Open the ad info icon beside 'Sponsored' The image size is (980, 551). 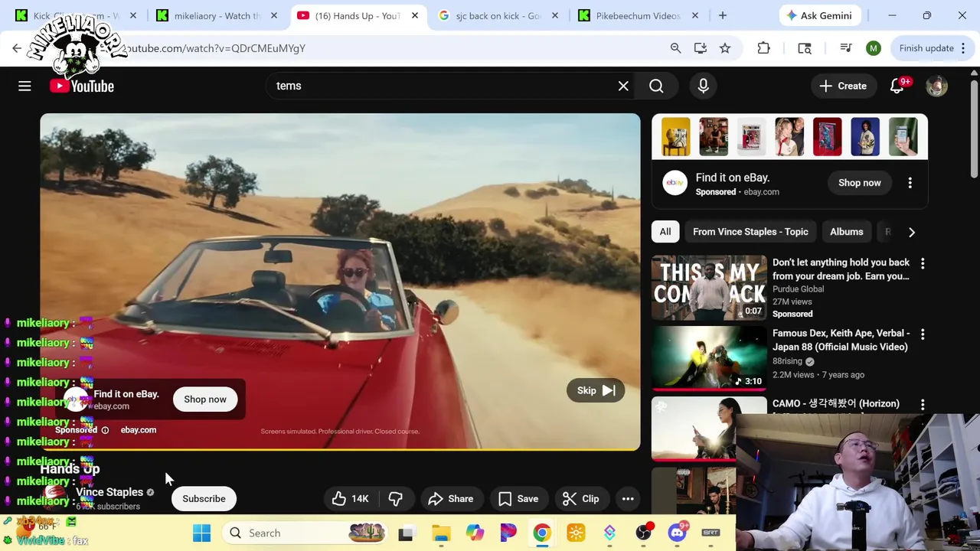pyautogui.click(x=105, y=430)
